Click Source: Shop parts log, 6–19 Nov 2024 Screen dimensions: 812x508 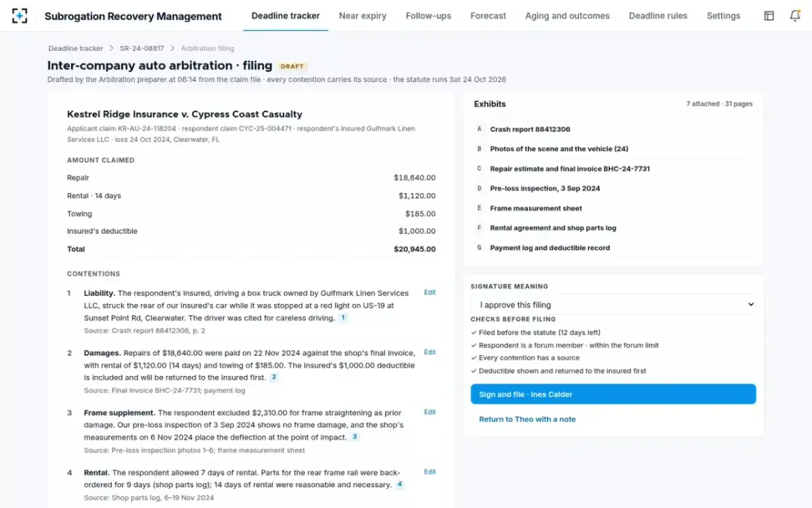pos(149,498)
